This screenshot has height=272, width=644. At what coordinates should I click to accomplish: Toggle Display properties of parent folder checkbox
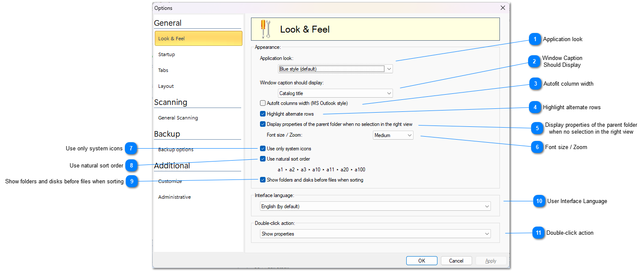[x=263, y=124]
